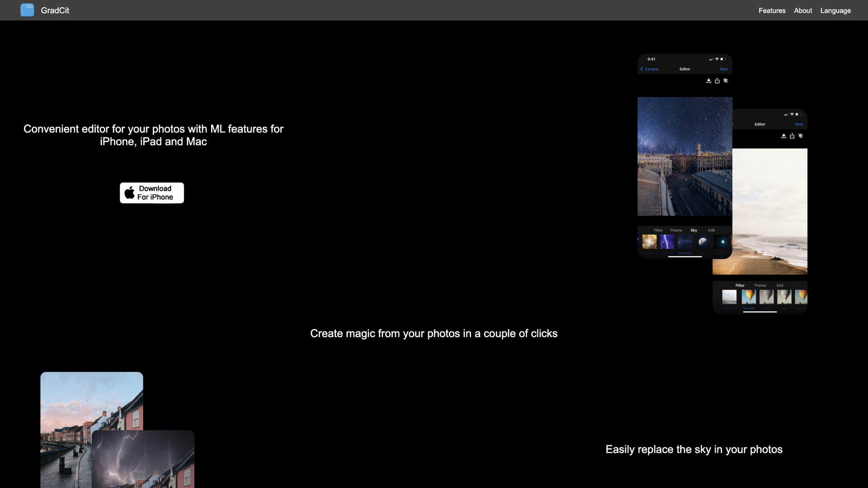Select the download icon in the Editor toolbar
The width and height of the screenshot is (868, 488).
709,81
